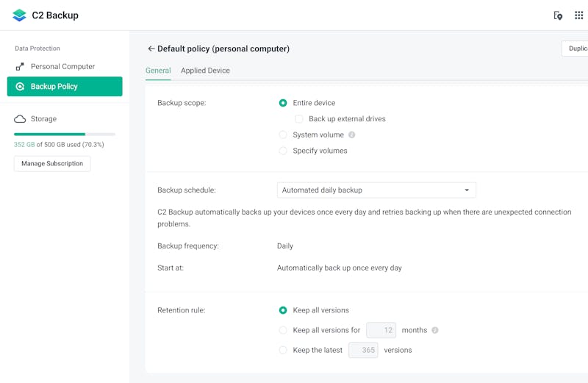Click the C2 Backup logo icon
This screenshot has width=588, height=383.
[x=19, y=15]
